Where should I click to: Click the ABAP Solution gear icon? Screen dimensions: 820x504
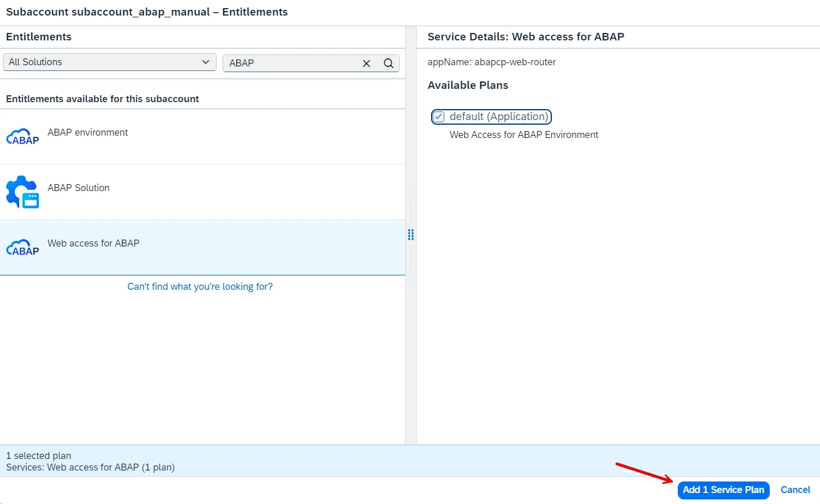pyautogui.click(x=23, y=192)
